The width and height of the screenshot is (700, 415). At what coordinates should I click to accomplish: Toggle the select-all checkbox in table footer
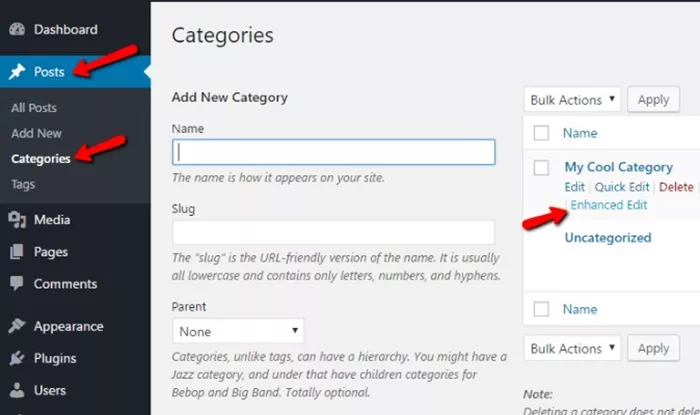point(541,309)
